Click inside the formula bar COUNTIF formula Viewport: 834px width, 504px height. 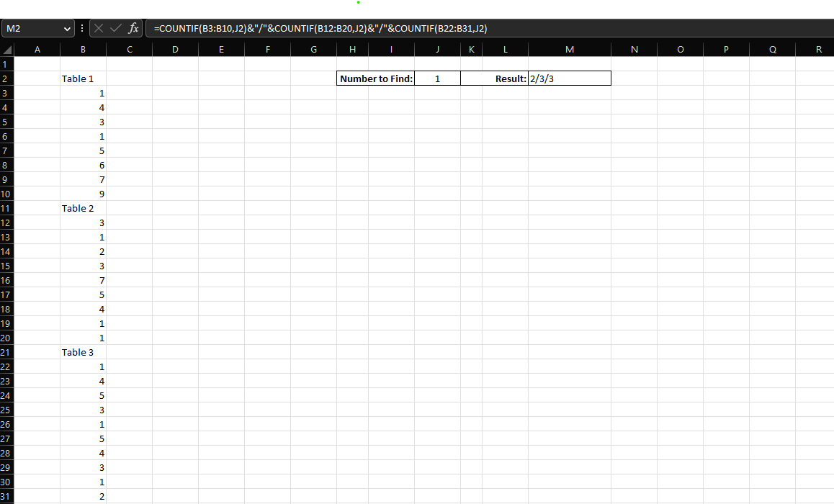coord(320,29)
